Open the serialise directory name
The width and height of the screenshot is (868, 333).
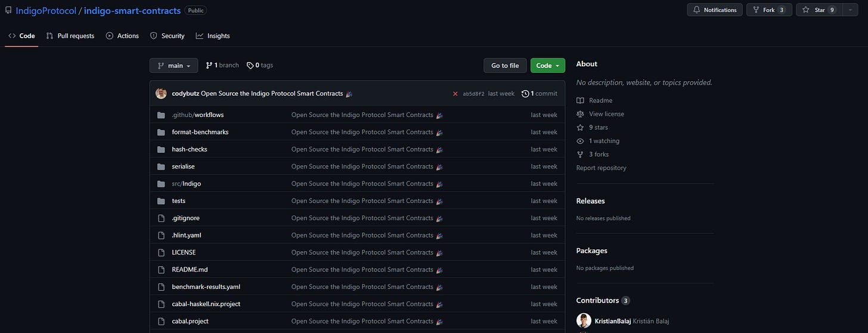[183, 166]
